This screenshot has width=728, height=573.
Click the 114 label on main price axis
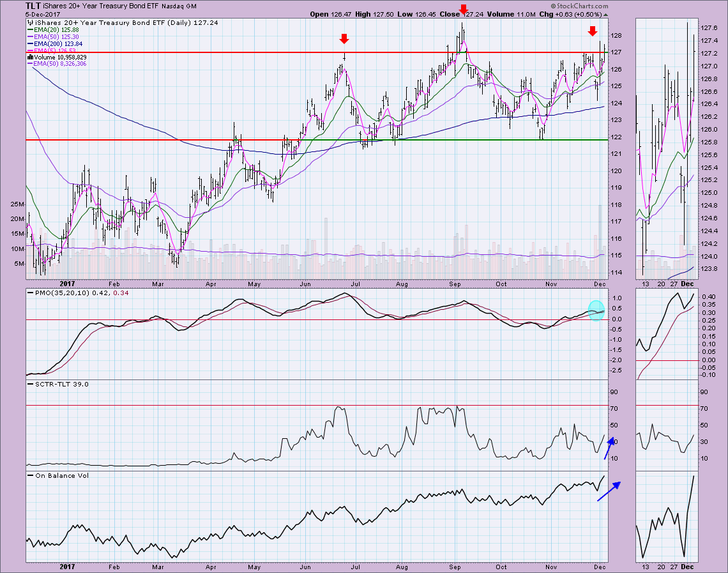(x=616, y=273)
